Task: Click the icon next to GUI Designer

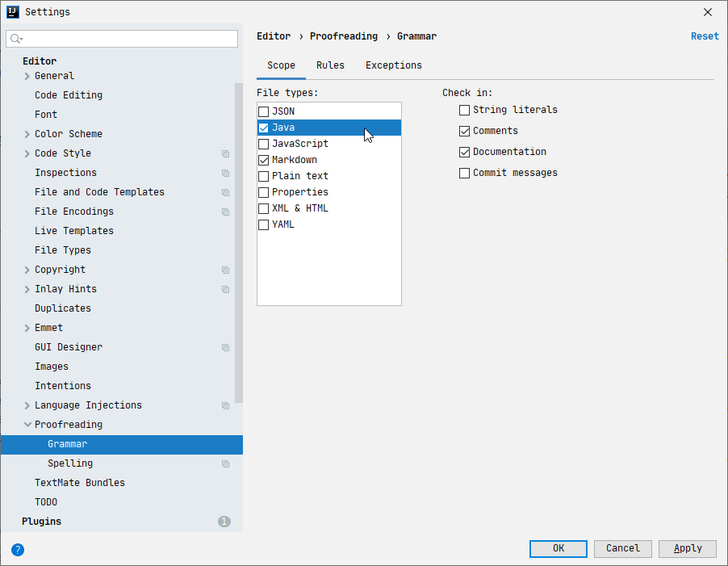Action: point(226,347)
